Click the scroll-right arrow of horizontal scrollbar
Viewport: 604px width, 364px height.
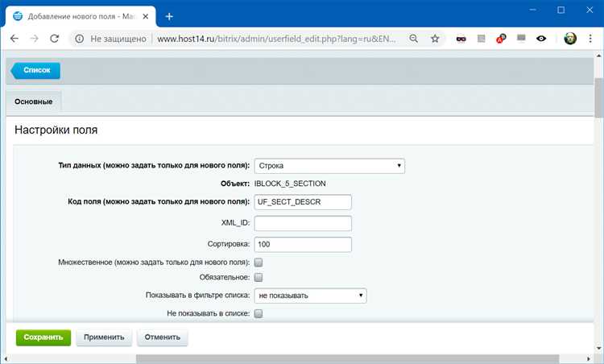tap(589, 359)
